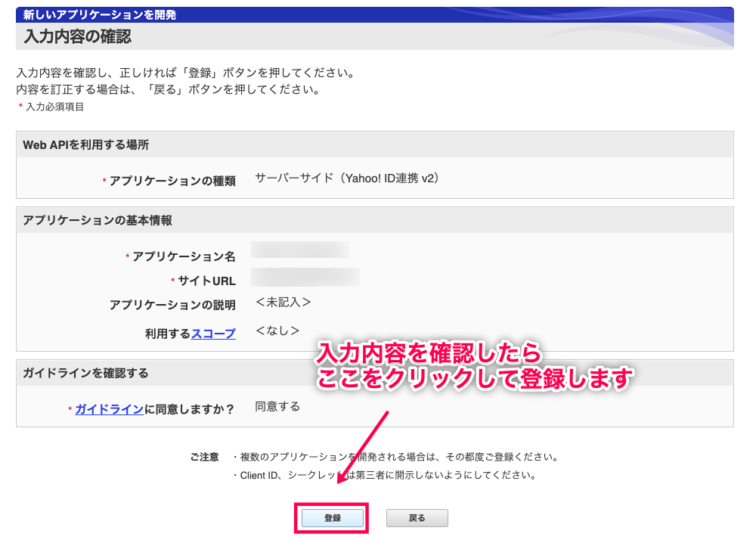The height and width of the screenshot is (537, 756).
Task: Click the 複数のアプリケーション caution line
Action: point(396,457)
